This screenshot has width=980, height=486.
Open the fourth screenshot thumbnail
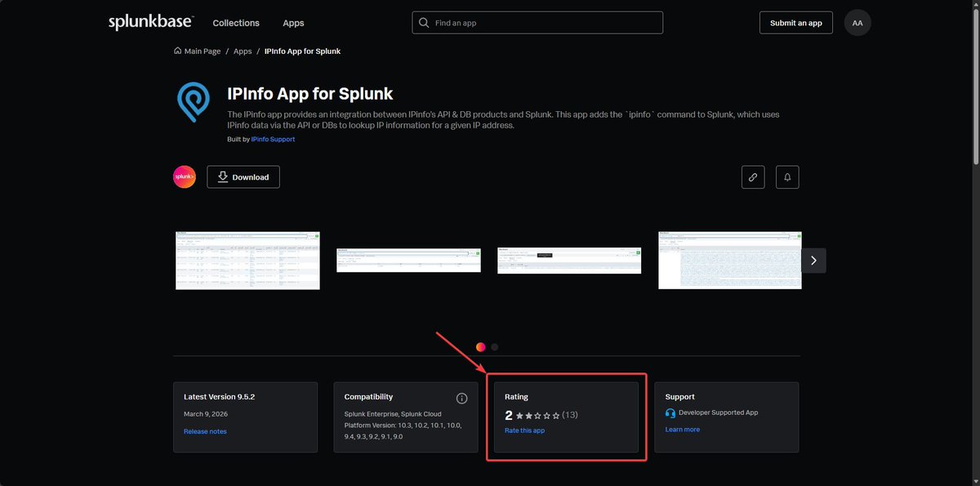(729, 260)
